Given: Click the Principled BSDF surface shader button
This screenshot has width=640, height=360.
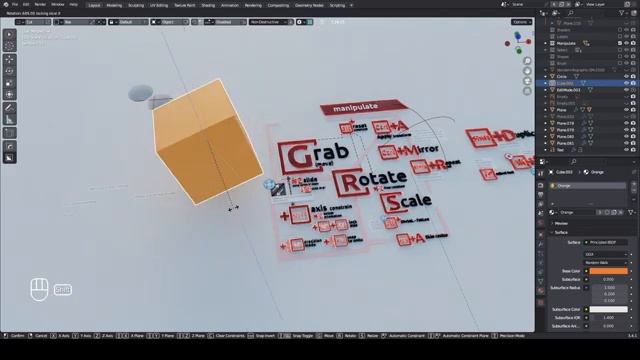Looking at the screenshot, I should tap(605, 242).
